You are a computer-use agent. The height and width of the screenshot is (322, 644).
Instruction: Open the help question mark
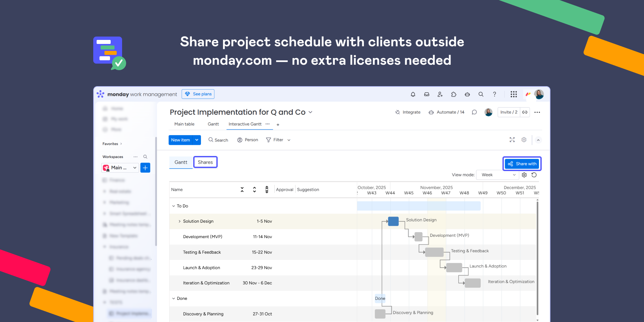pyautogui.click(x=494, y=94)
